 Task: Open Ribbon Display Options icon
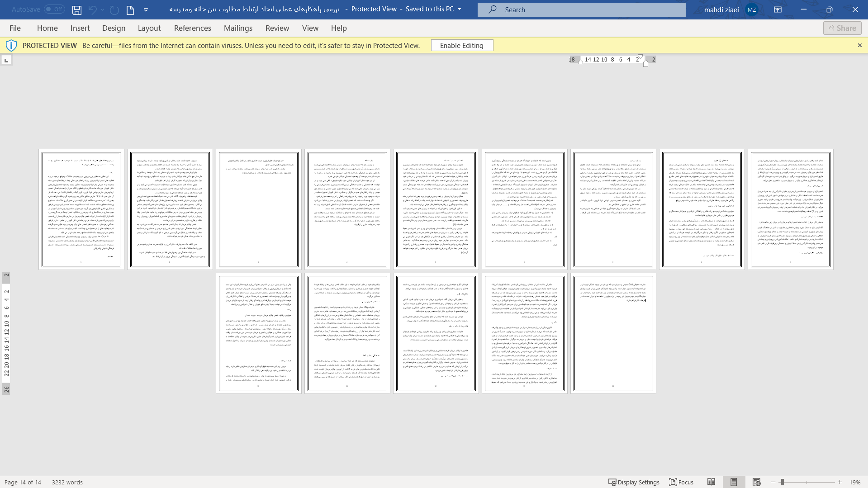click(778, 9)
